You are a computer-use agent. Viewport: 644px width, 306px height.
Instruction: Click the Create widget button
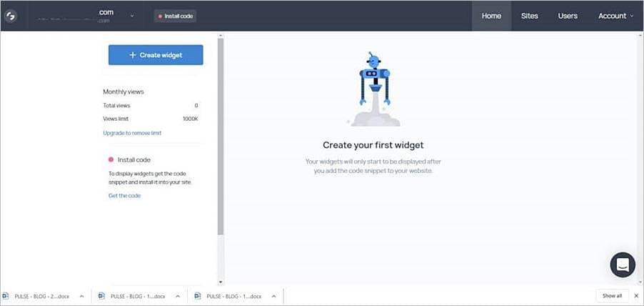(156, 55)
